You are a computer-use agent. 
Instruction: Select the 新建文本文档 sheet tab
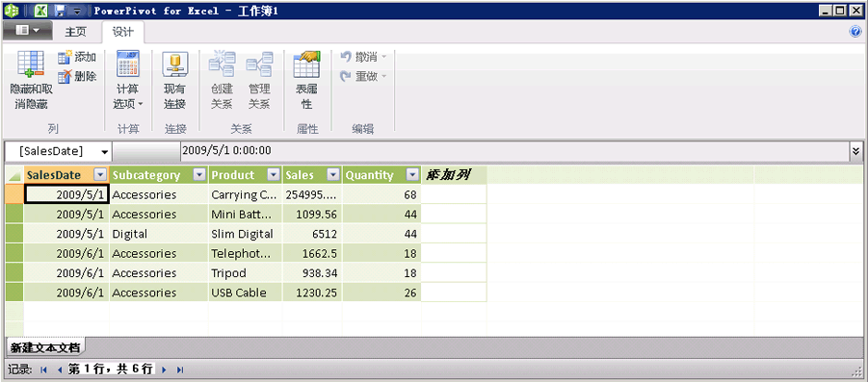pos(45,347)
